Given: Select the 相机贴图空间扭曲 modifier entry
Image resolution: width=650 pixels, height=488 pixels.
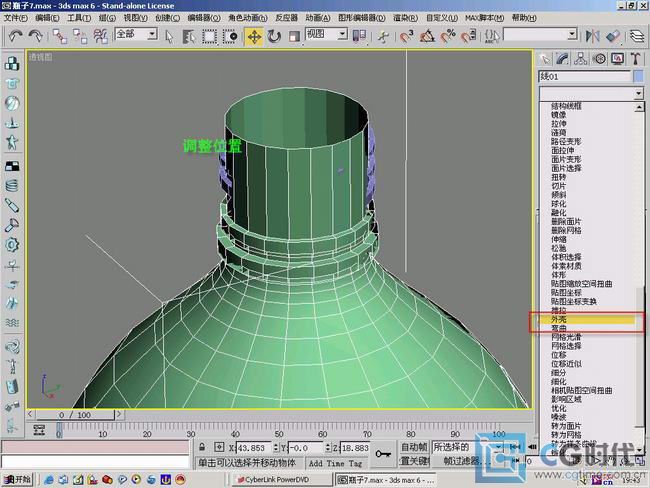Looking at the screenshot, I should tap(581, 390).
